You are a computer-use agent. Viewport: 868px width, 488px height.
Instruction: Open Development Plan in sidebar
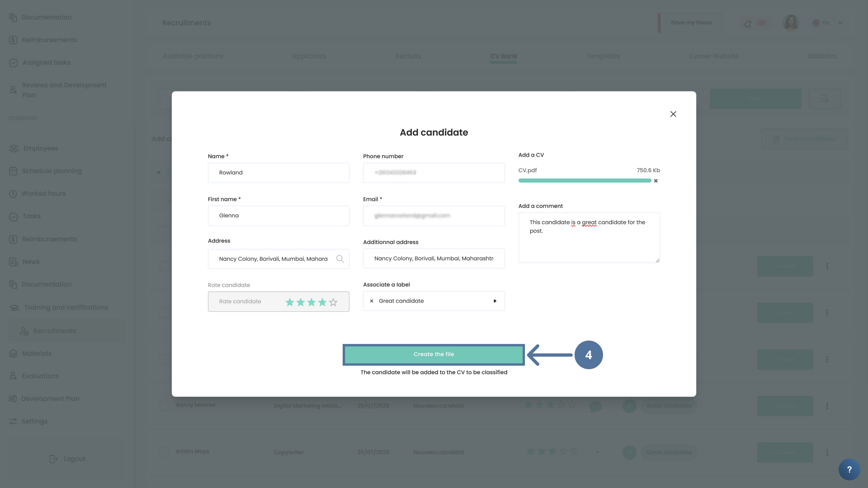tap(44, 399)
